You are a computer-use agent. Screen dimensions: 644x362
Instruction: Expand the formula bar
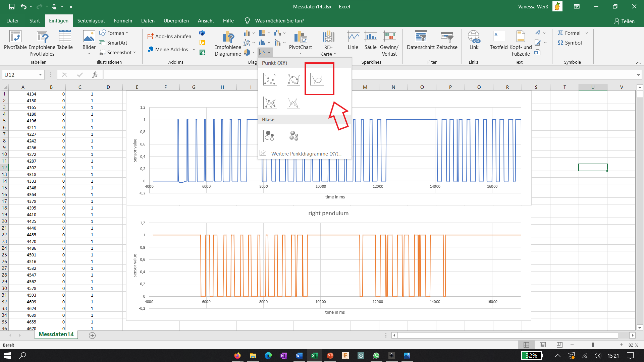[x=638, y=75]
